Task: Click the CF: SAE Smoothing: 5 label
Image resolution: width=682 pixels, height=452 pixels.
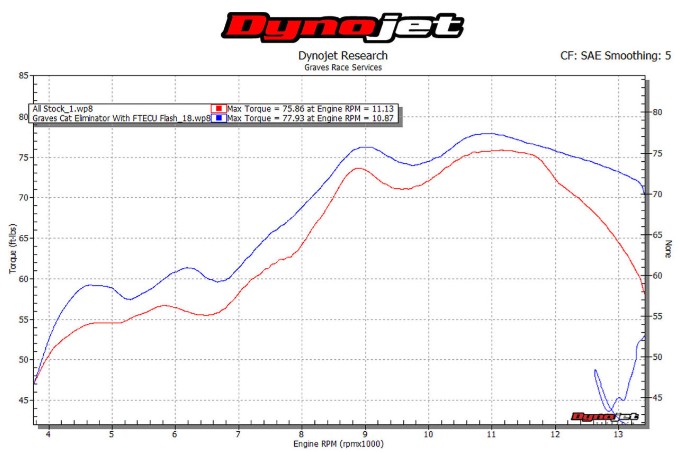Action: pos(615,56)
